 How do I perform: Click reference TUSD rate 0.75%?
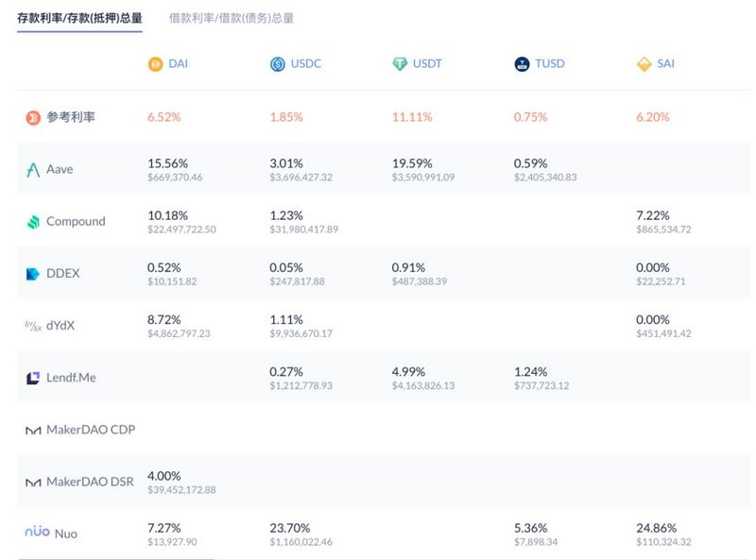[530, 117]
